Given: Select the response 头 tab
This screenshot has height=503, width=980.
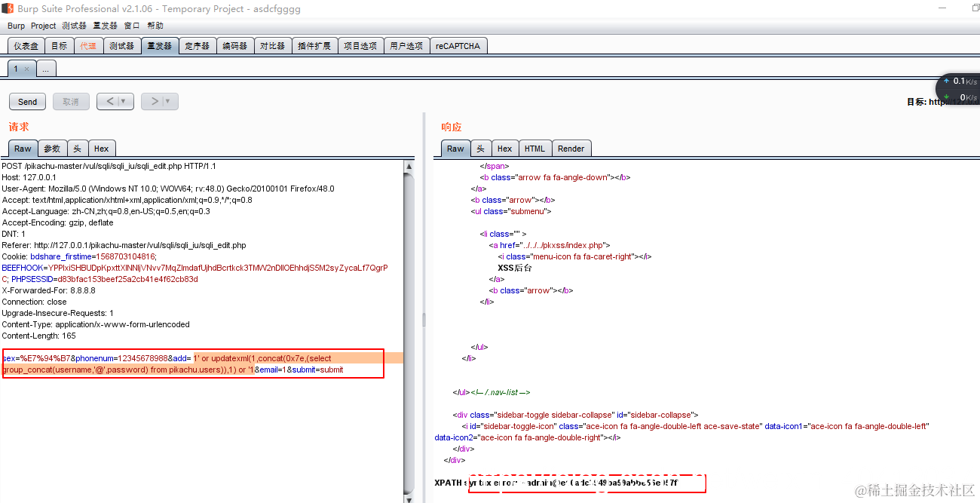Looking at the screenshot, I should pos(481,149).
